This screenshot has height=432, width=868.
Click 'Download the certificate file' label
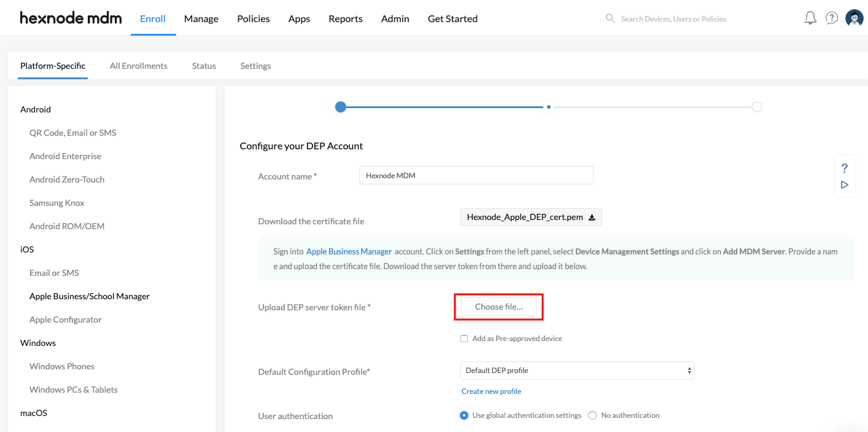tap(311, 221)
